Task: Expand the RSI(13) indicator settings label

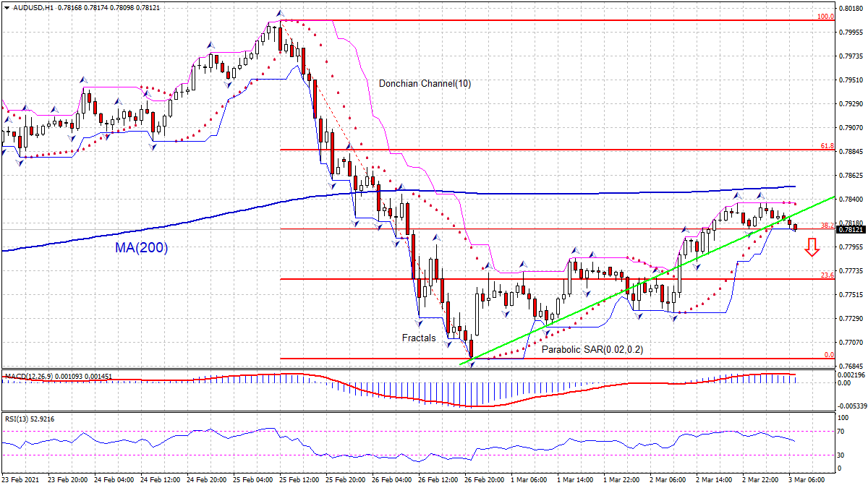Action: click(16, 420)
